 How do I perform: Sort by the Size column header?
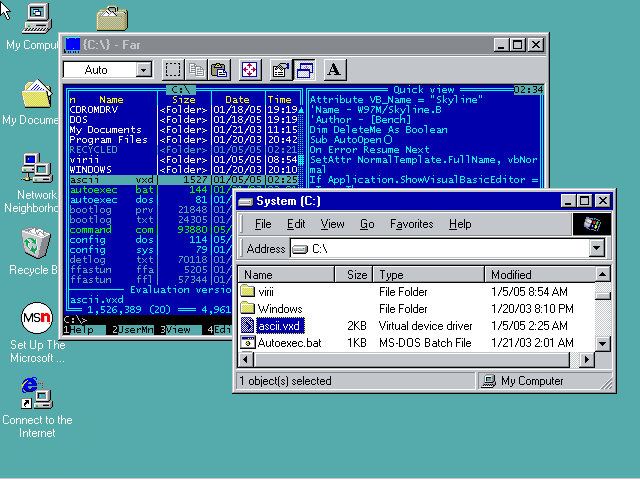point(354,274)
